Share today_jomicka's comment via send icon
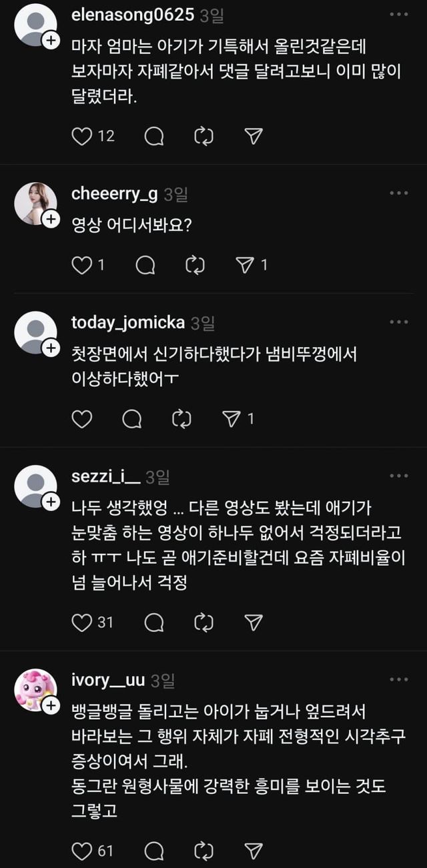 coord(231,419)
